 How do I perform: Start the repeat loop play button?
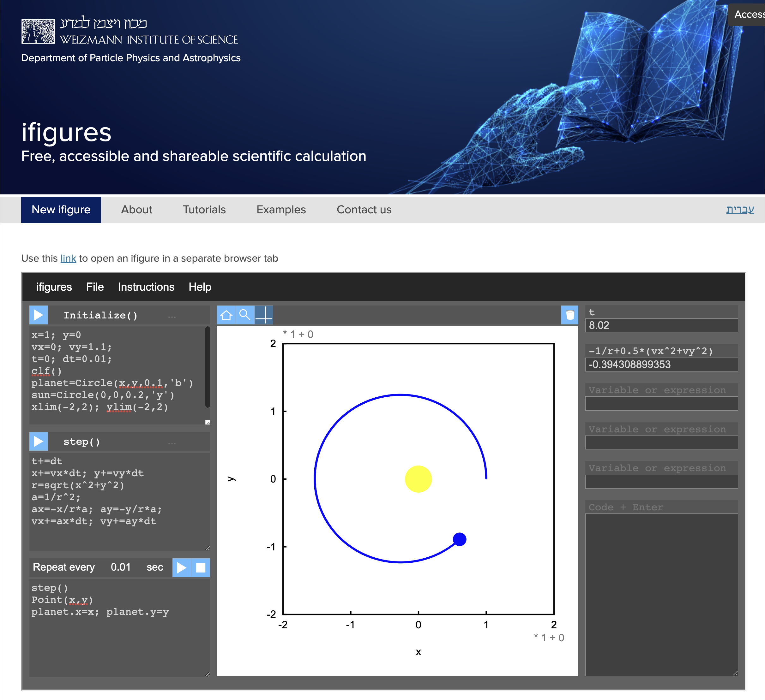click(x=181, y=567)
